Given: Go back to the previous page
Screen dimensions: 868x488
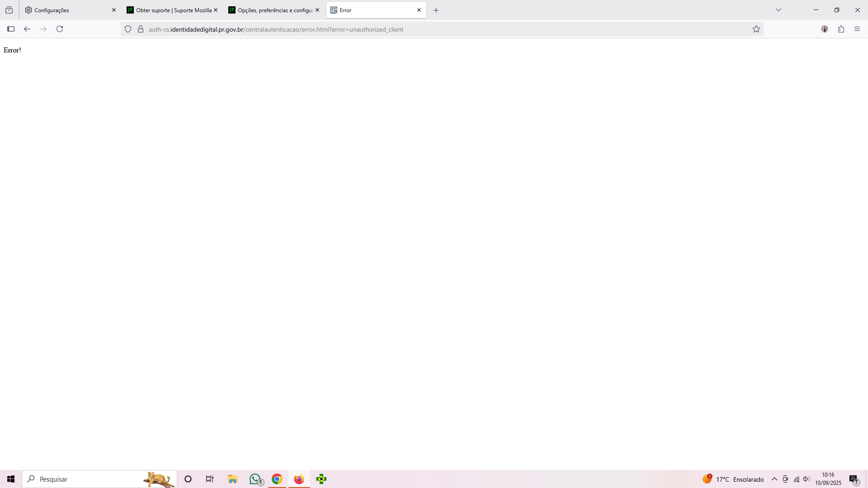Looking at the screenshot, I should tap(27, 29).
